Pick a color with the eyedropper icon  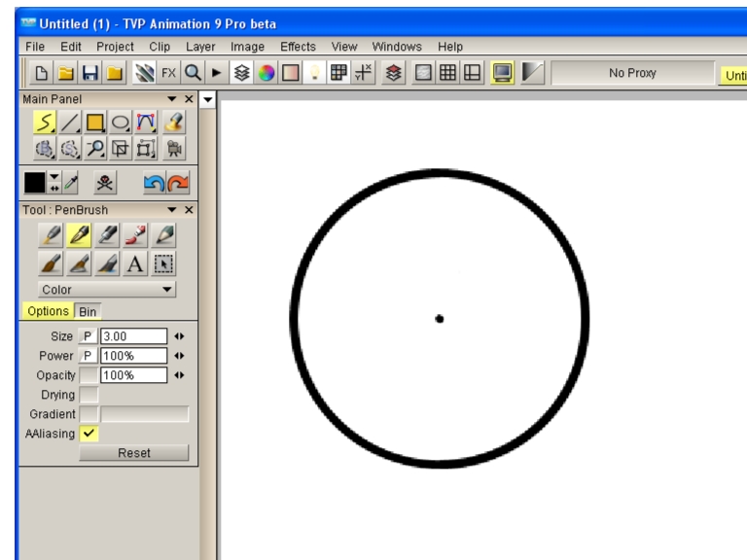tap(71, 183)
